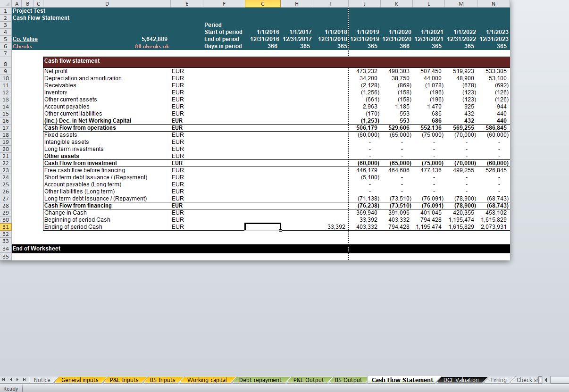569x392 pixels.
Task: Click the 12/31/2016 end of period cell
Action: (x=265, y=39)
